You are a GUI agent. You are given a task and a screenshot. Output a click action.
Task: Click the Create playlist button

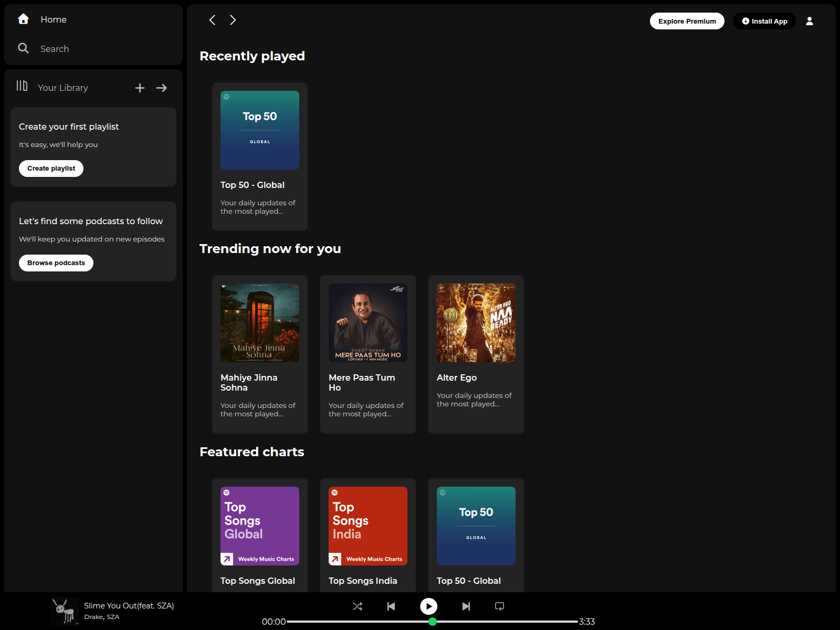(x=51, y=169)
